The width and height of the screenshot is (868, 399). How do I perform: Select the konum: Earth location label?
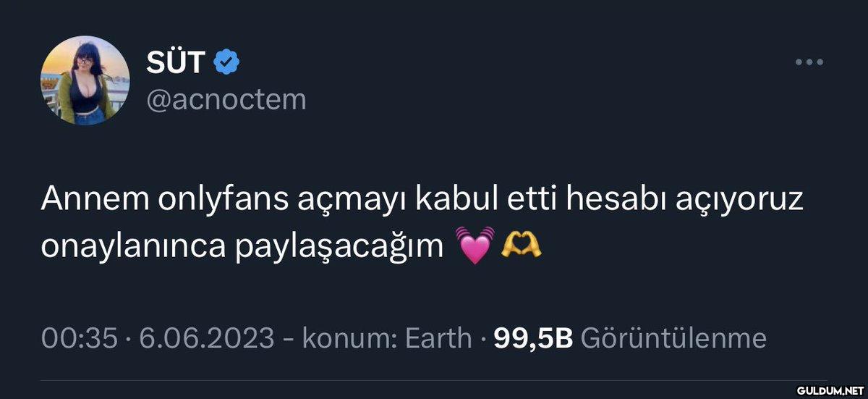click(386, 337)
